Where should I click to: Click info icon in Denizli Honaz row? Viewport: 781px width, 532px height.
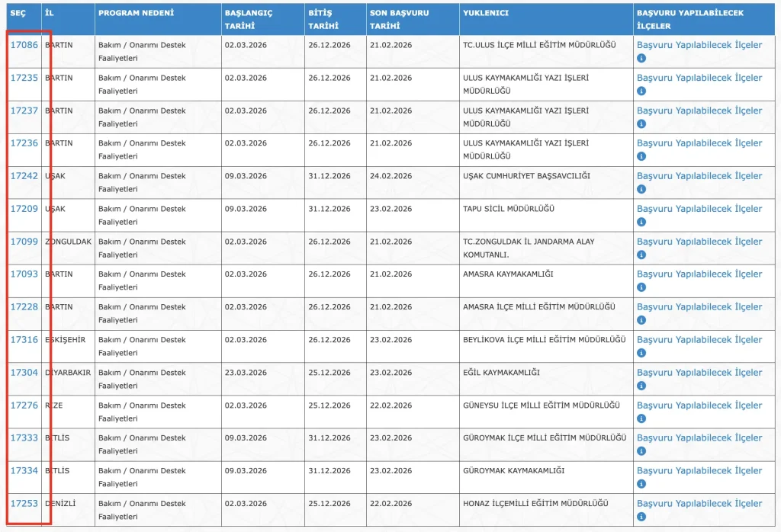click(641, 517)
